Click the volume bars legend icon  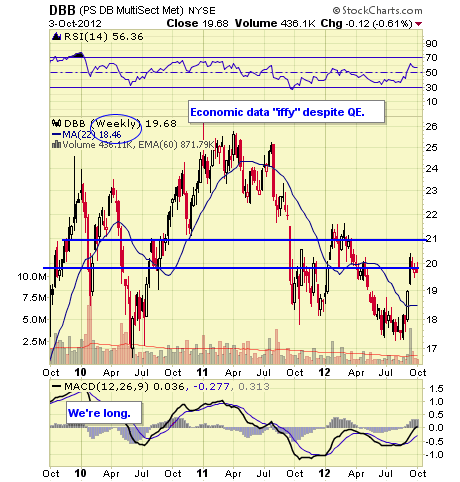click(57, 145)
